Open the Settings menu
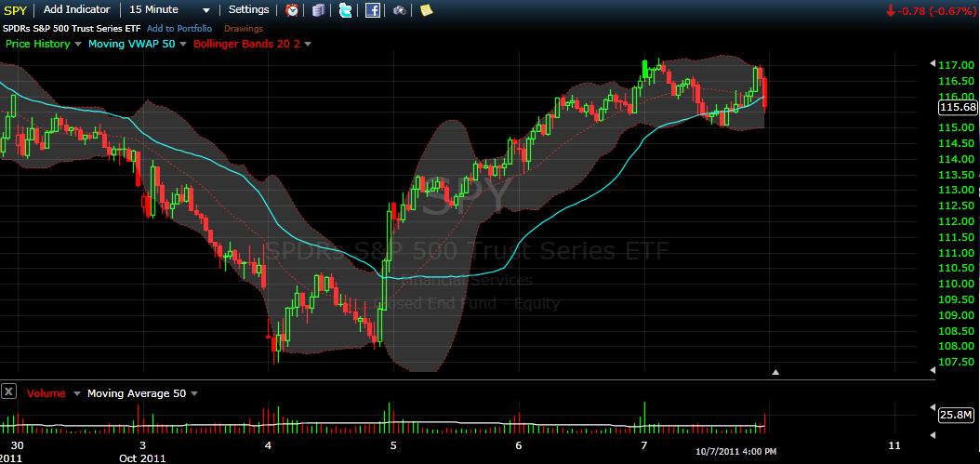The width and height of the screenshot is (980, 464). [249, 9]
